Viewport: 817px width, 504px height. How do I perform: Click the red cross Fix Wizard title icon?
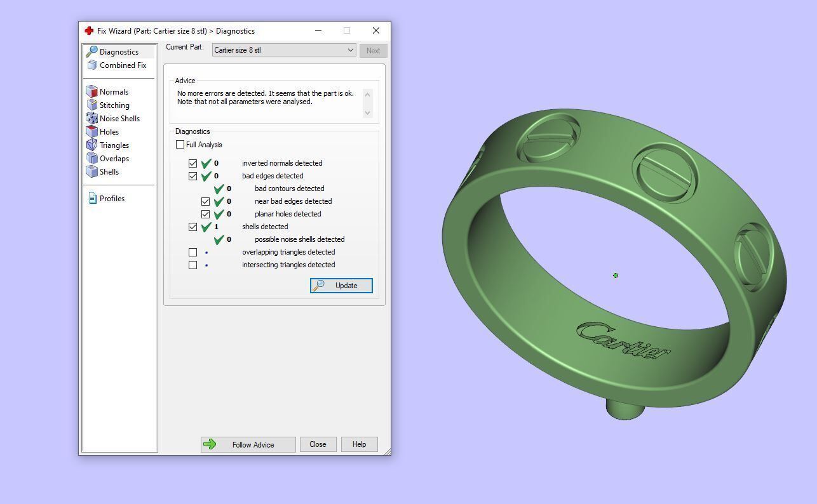click(89, 30)
